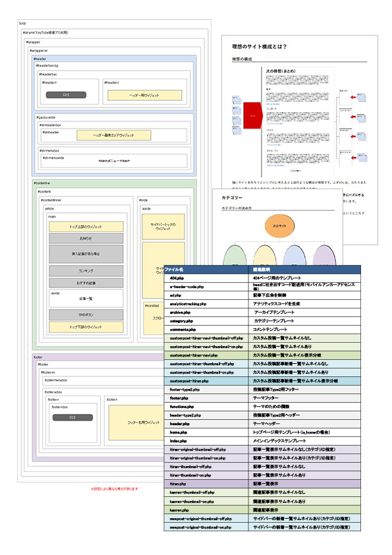The width and height of the screenshot is (392, 555).
Task: Select the functions.php file row
Action: tap(262, 407)
